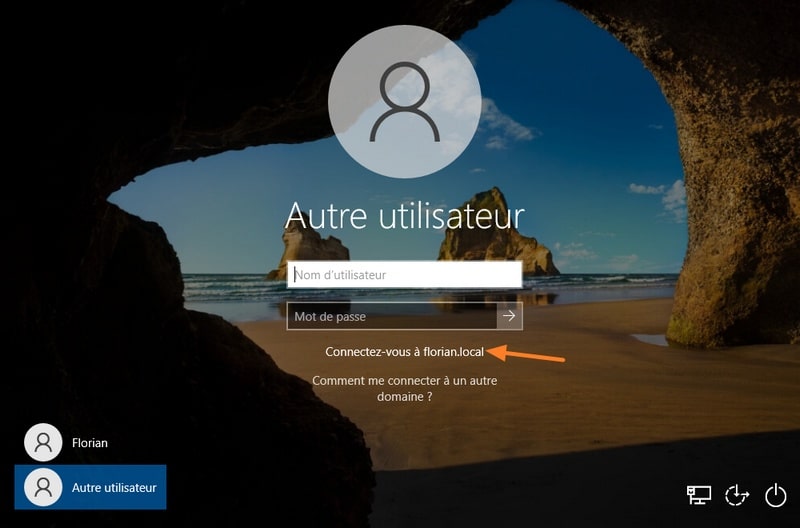Submit login with the arrow button
The image size is (800, 528).
pyautogui.click(x=509, y=316)
